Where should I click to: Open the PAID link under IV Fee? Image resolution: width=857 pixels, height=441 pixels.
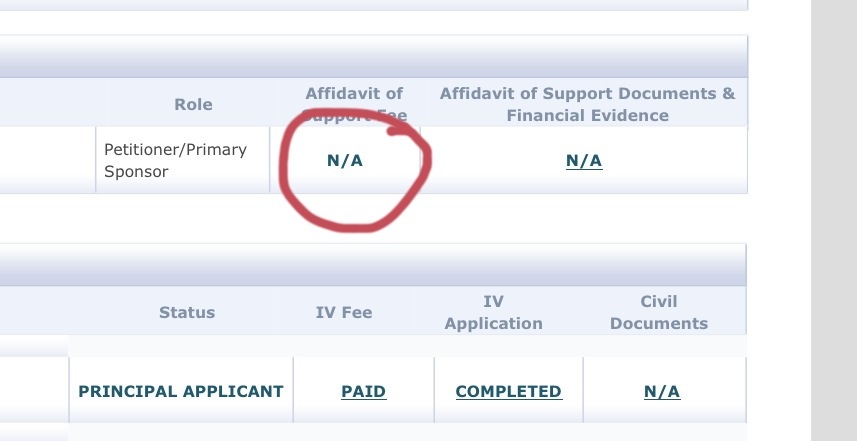pos(363,391)
